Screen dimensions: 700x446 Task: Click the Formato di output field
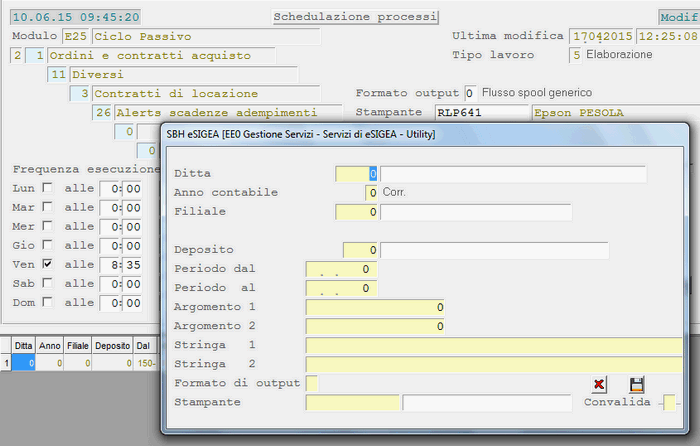(312, 383)
